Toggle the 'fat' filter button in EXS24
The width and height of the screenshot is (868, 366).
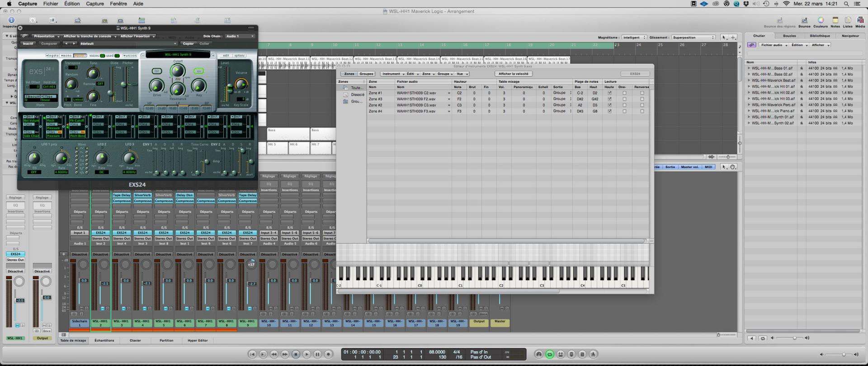156,71
